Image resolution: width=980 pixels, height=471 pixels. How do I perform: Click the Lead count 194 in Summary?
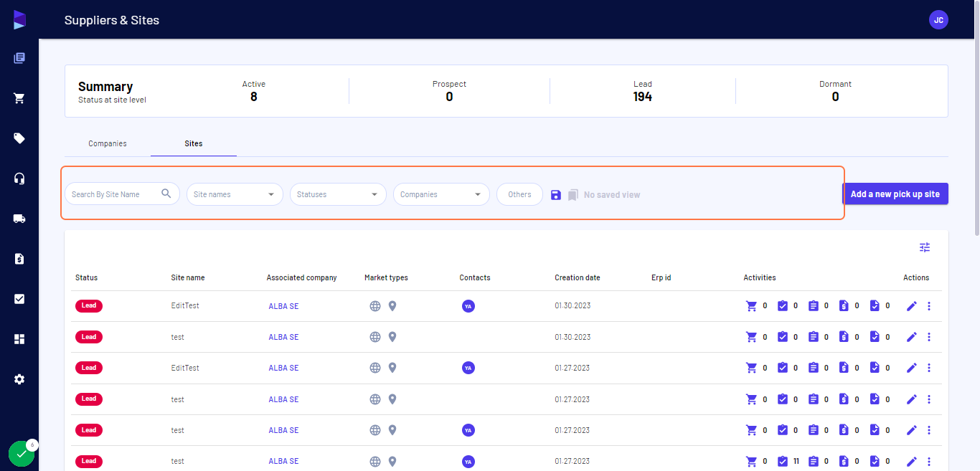coord(643,97)
